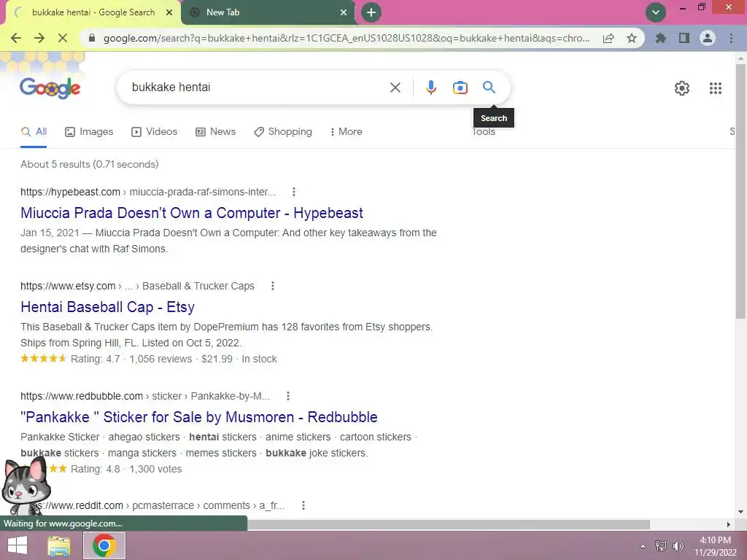Screen dimensions: 747x560
Task: Click the reddit.com pcmasterrace breadcrumb
Action: pos(163,506)
